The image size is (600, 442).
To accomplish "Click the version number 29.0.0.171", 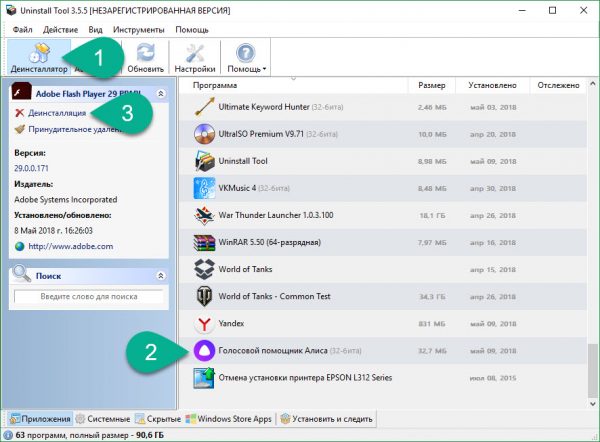I will pyautogui.click(x=31, y=168).
